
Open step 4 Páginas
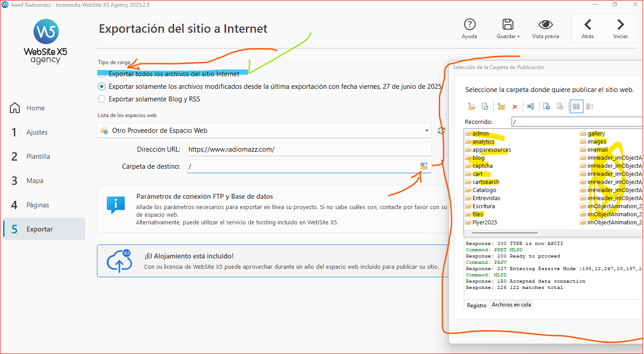click(x=44, y=205)
